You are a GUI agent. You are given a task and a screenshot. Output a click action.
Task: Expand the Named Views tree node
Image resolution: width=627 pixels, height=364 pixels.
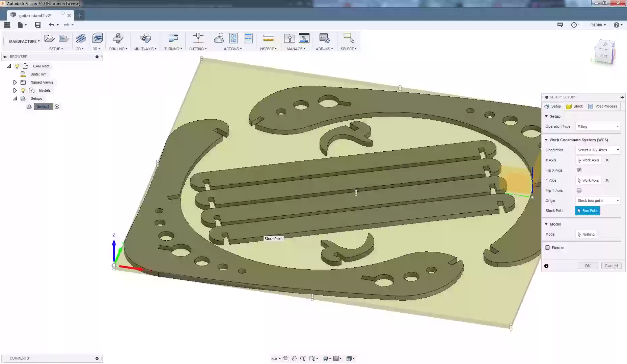click(15, 82)
